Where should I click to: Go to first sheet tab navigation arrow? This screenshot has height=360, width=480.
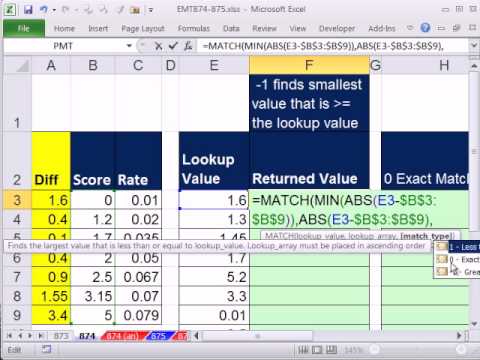pyautogui.click(x=9, y=336)
